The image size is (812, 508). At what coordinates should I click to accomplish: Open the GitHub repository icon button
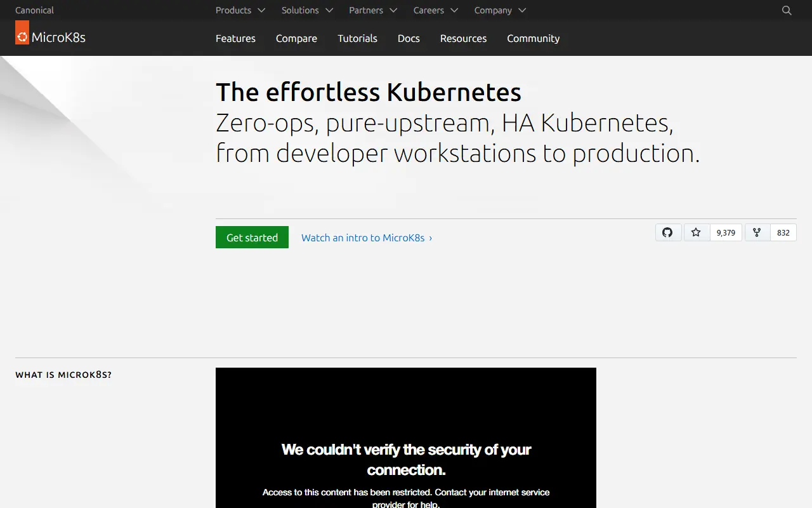pyautogui.click(x=668, y=232)
